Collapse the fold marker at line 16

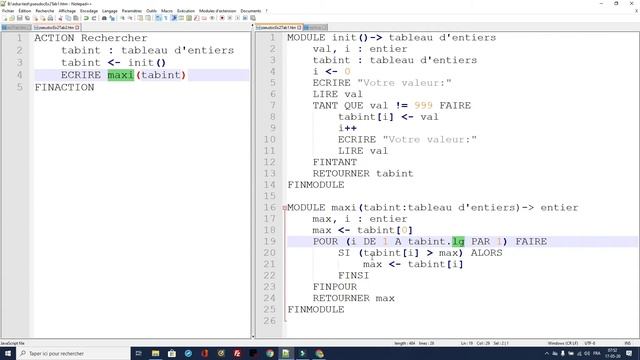tap(284, 208)
